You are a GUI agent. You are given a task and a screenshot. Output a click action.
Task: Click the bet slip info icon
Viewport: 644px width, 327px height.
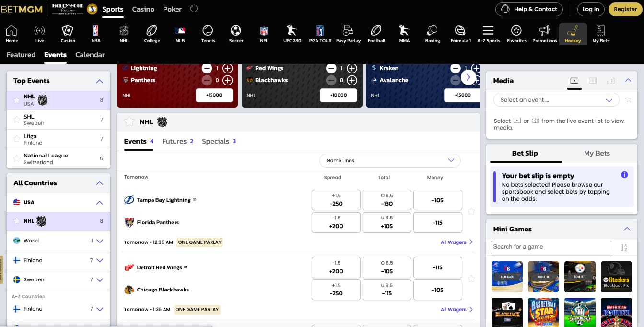[x=624, y=175]
